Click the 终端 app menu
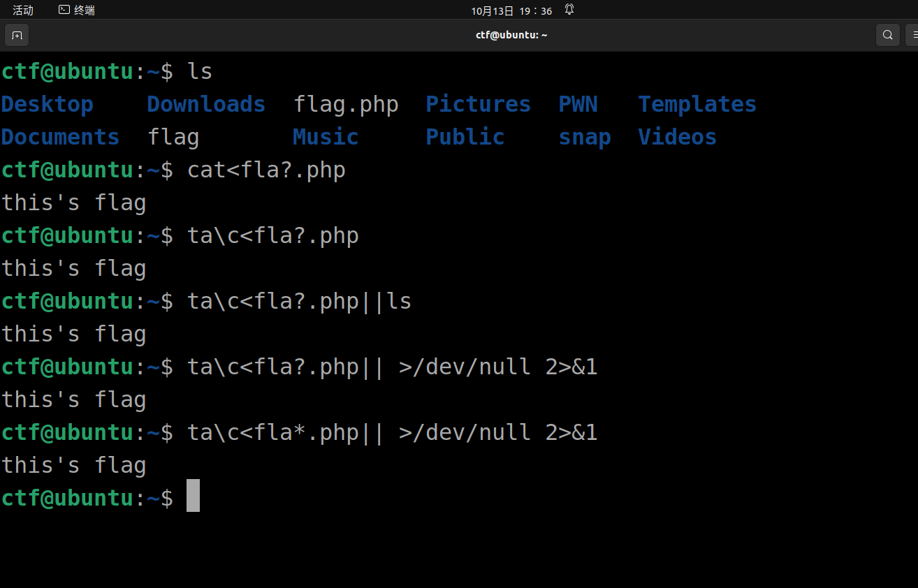This screenshot has width=918, height=588. point(77,10)
